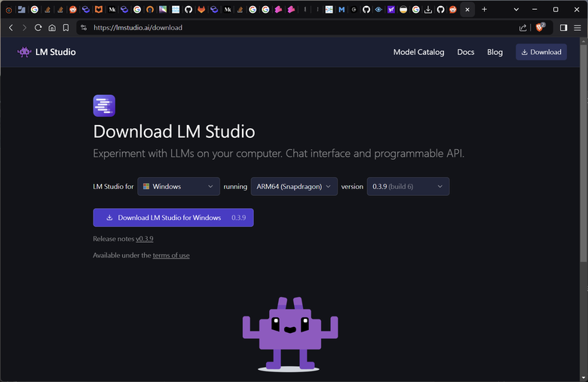Toggle the browser sidebar panel icon
Image resolution: width=588 pixels, height=382 pixels.
click(x=563, y=28)
